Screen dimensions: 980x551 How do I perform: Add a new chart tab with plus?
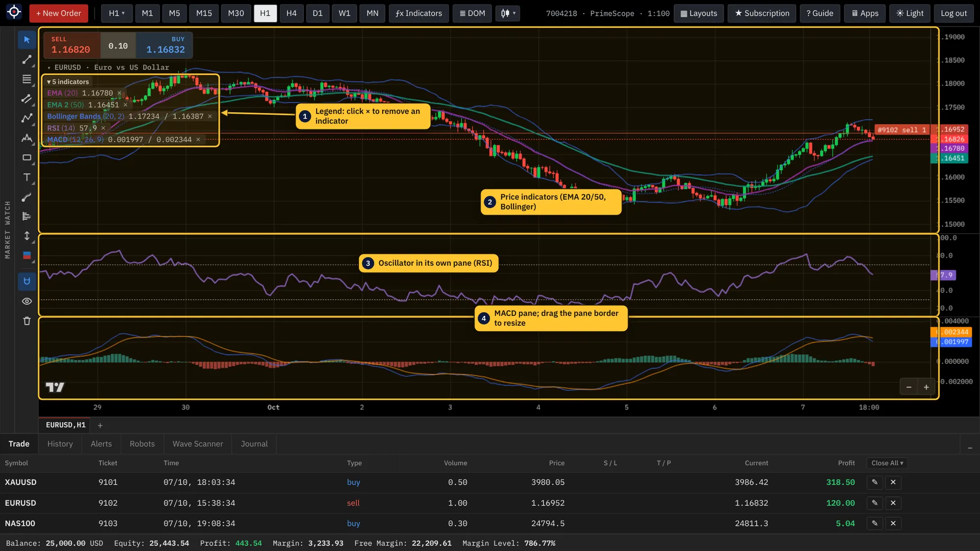[100, 426]
